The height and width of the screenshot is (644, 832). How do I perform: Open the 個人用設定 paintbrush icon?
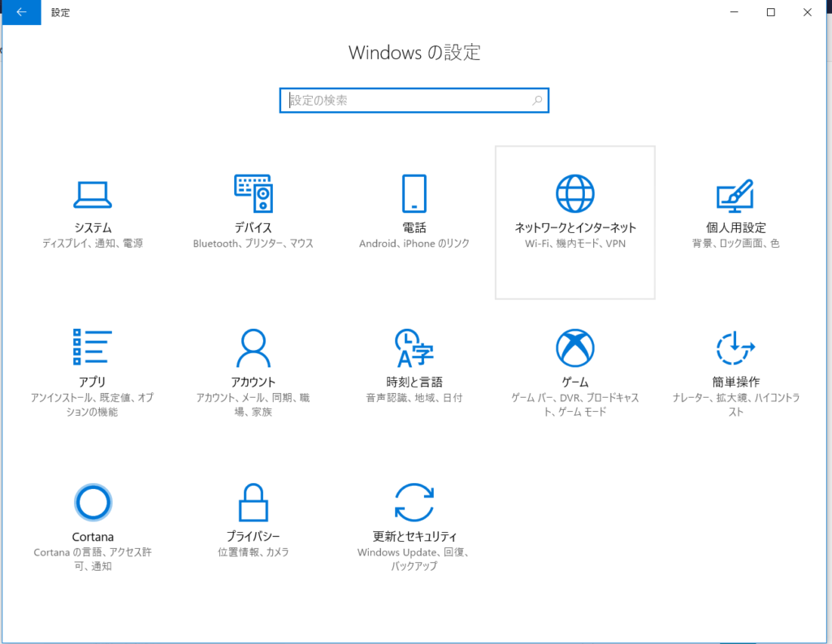pyautogui.click(x=735, y=195)
